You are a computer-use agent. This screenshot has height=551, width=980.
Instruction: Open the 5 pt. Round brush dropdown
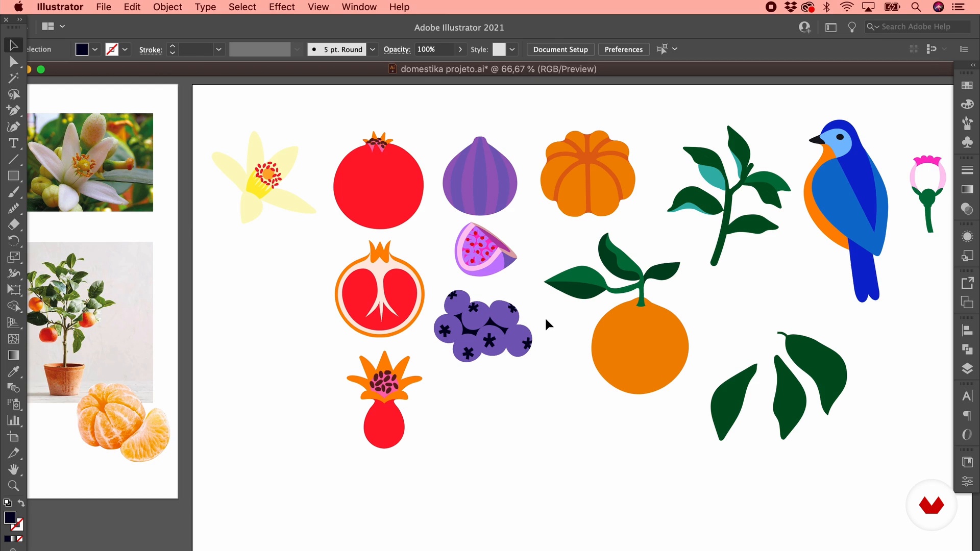coord(373,49)
